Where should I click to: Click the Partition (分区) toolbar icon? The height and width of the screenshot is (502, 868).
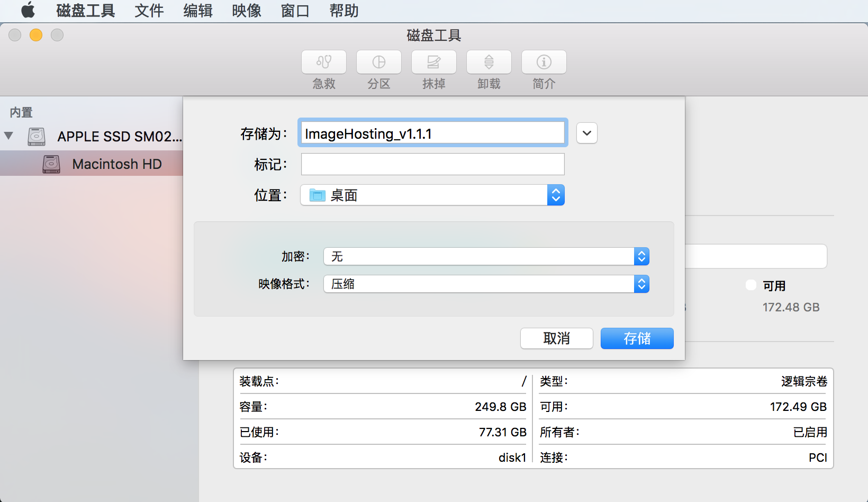[379, 62]
